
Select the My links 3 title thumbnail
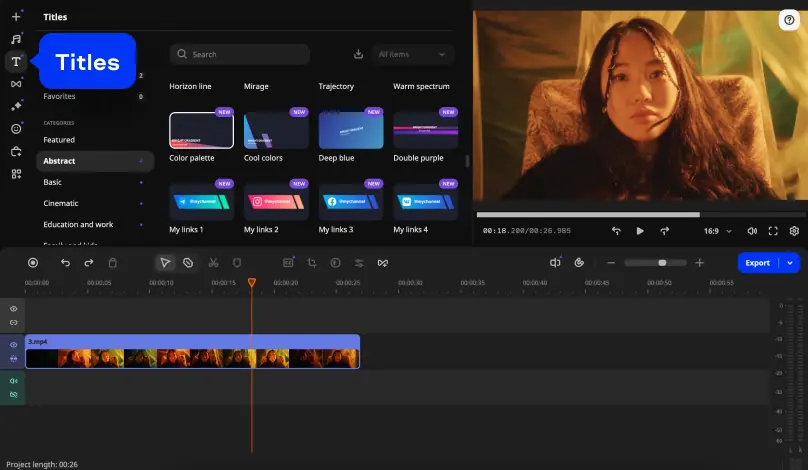(351, 202)
